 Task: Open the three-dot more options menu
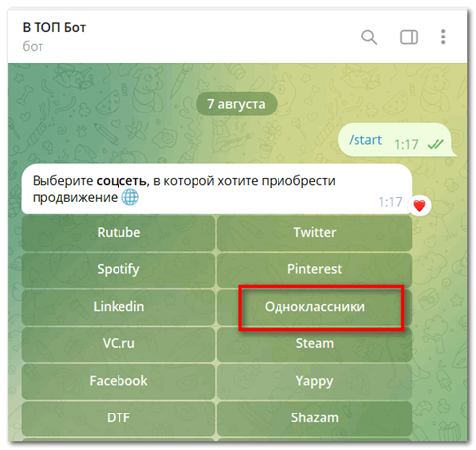(443, 37)
